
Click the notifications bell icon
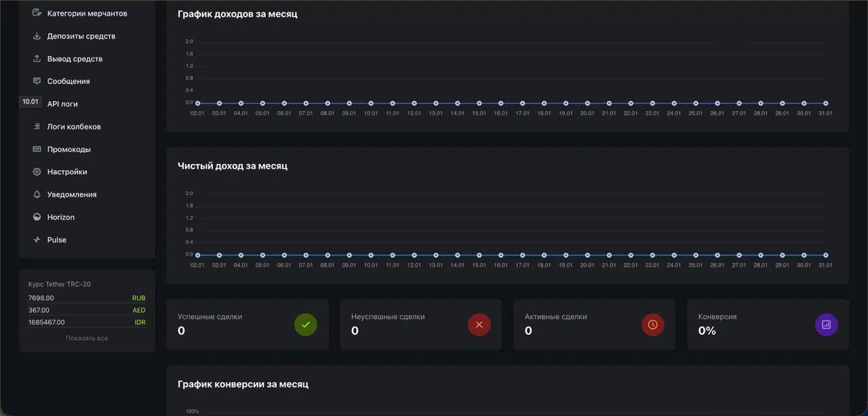coord(37,194)
